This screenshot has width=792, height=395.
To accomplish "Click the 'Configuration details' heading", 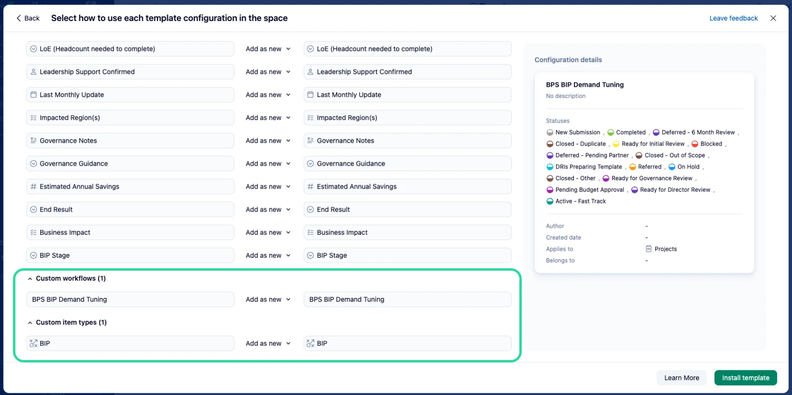I will 568,60.
